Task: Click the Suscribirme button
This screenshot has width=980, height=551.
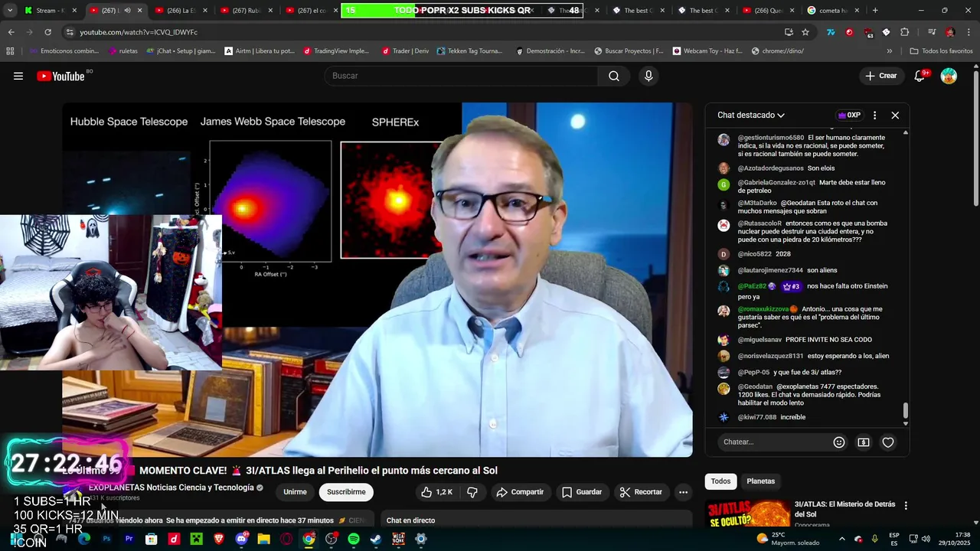Action: (x=346, y=492)
